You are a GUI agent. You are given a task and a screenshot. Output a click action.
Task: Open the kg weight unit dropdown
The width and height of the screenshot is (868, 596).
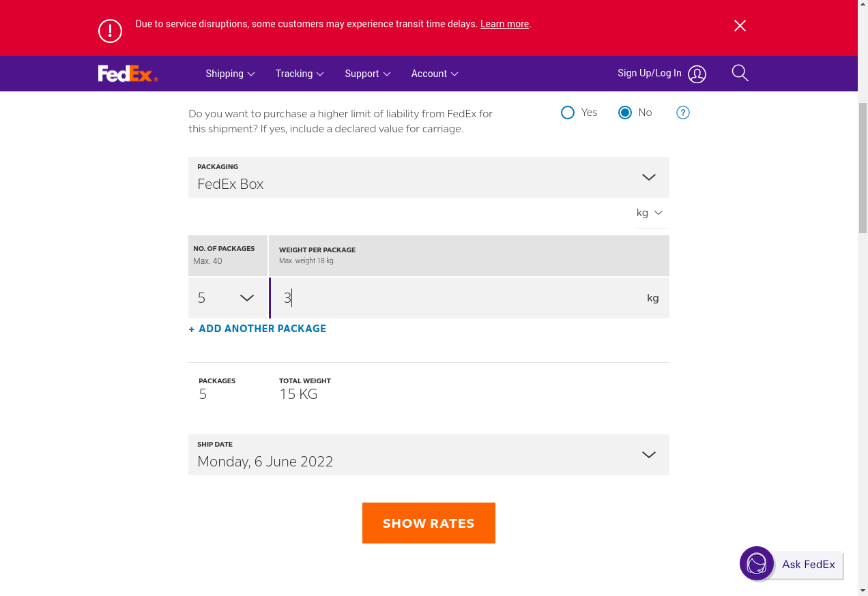pyautogui.click(x=650, y=213)
